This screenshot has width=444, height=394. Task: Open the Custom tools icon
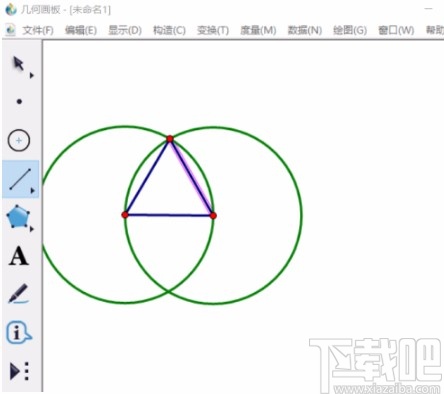[19, 371]
